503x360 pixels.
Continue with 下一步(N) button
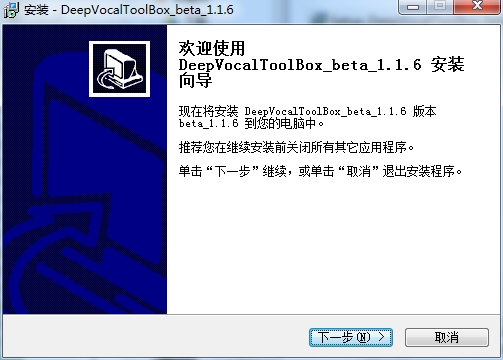tap(351, 337)
